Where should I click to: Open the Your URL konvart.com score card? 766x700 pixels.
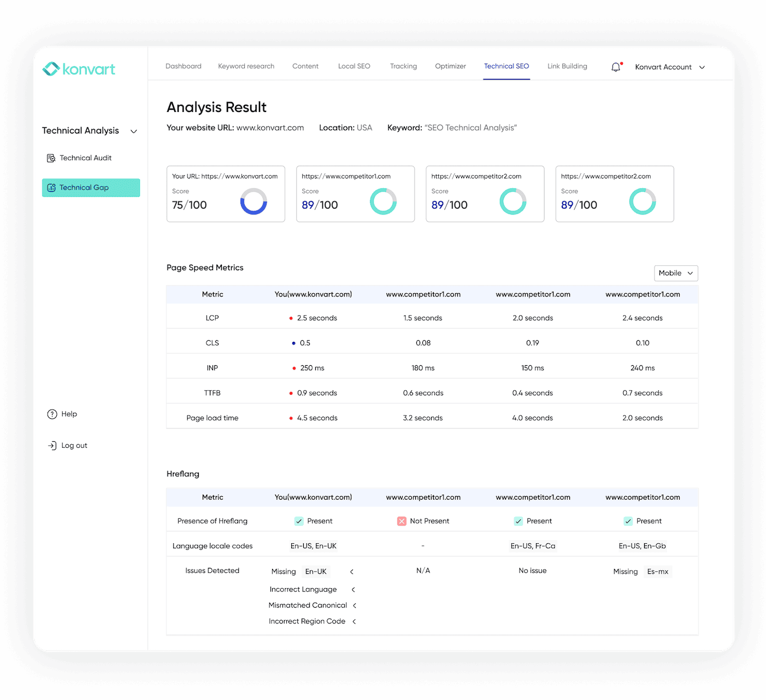coord(226,194)
